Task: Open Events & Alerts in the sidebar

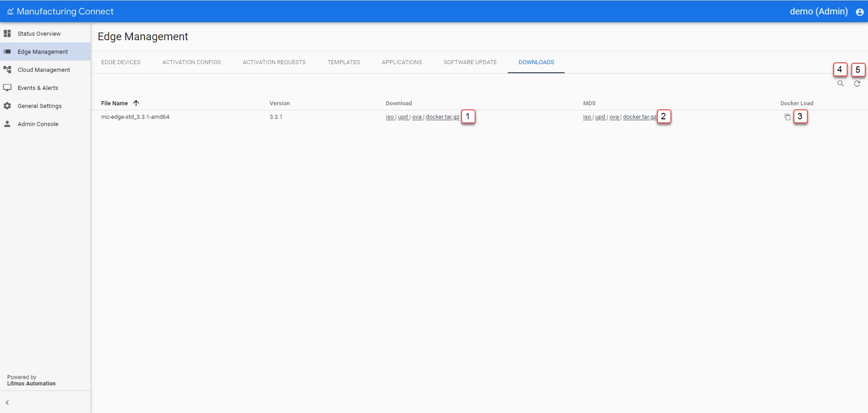Action: pyautogui.click(x=45, y=88)
